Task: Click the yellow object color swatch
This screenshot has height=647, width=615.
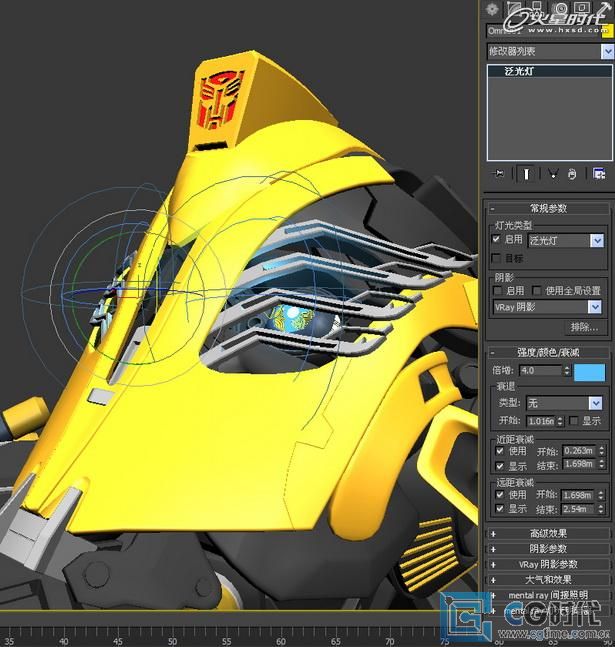Action: point(607,31)
